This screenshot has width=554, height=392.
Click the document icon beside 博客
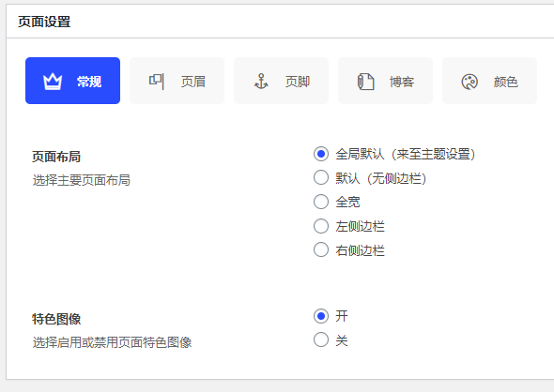(x=365, y=82)
